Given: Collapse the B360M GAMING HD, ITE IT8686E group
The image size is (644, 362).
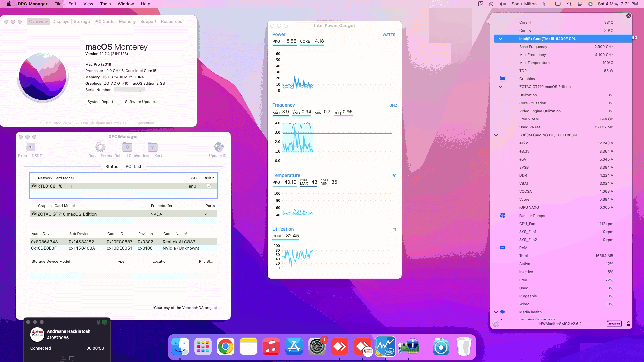Looking at the screenshot, I should pyautogui.click(x=496, y=135).
